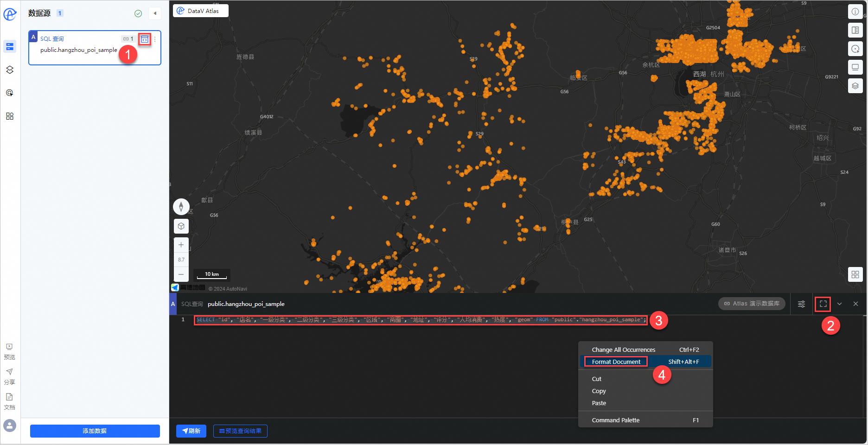Viewport: 868px width, 445px height.
Task: Click the 预览查询结果 button
Action: click(x=240, y=431)
